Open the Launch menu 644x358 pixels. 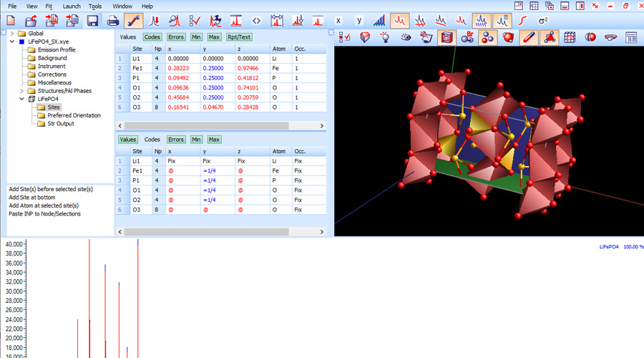pos(72,6)
